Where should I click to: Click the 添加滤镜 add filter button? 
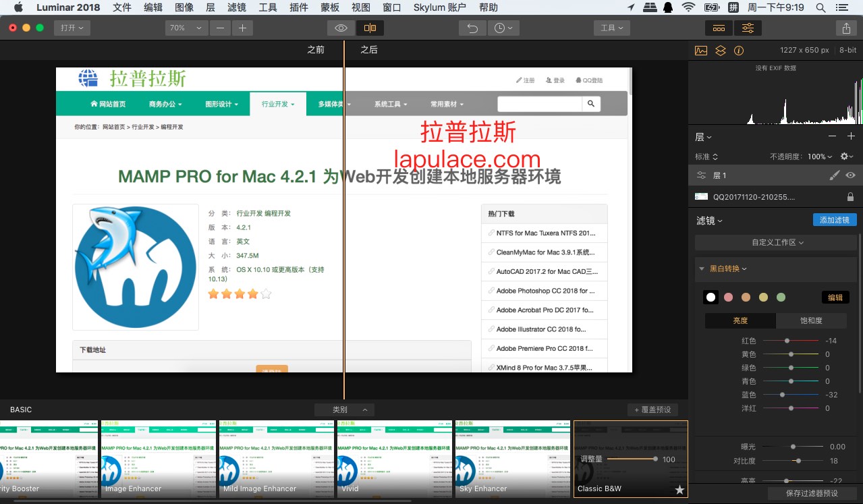(x=835, y=220)
